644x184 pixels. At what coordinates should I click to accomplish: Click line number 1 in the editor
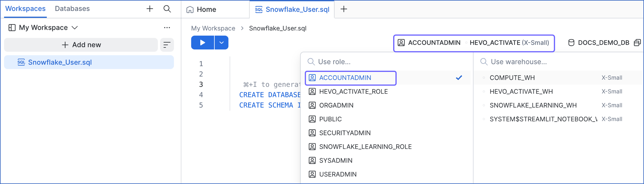[201, 64]
